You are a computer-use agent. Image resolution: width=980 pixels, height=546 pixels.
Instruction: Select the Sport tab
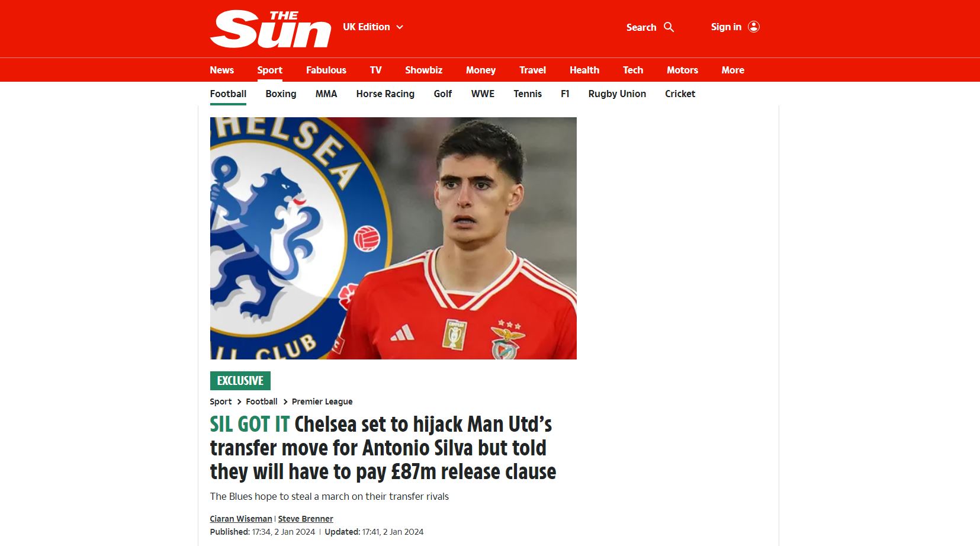(269, 70)
